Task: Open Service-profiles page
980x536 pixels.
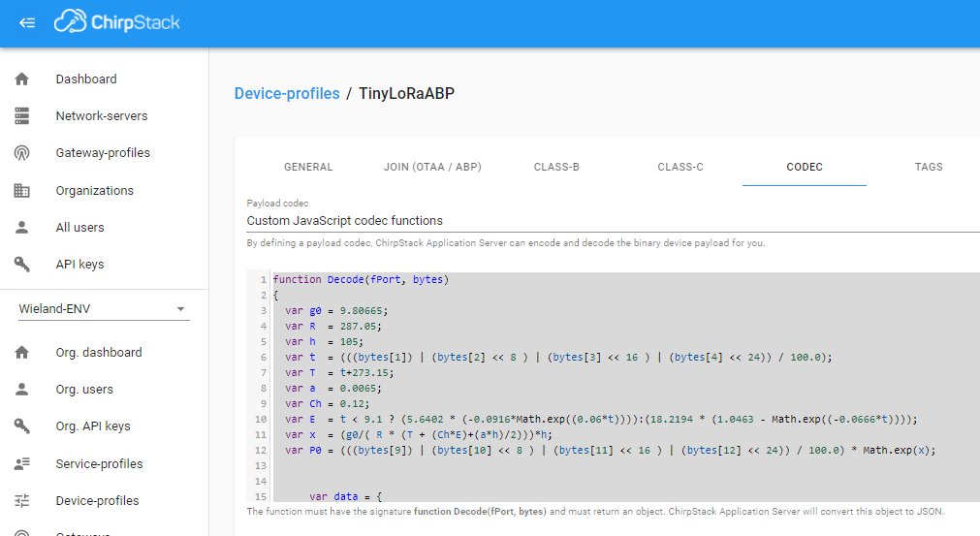Action: click(x=100, y=463)
